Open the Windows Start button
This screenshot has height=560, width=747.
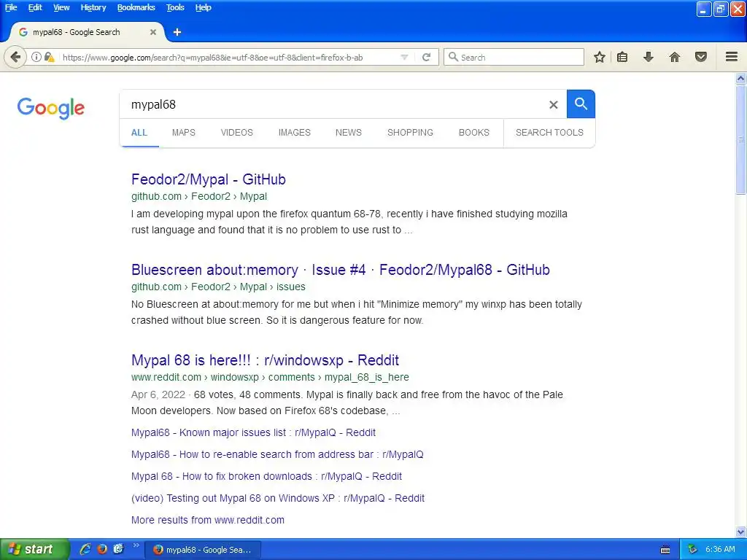34,550
